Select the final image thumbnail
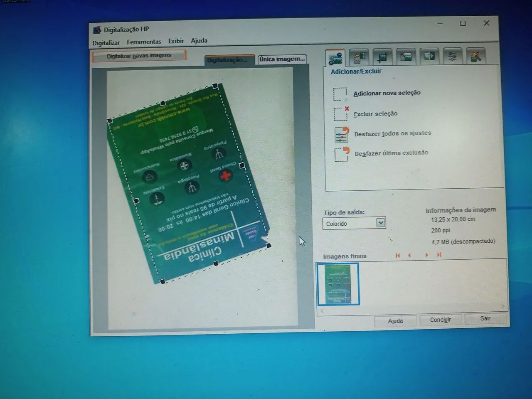The width and height of the screenshot is (532, 399). 338,284
